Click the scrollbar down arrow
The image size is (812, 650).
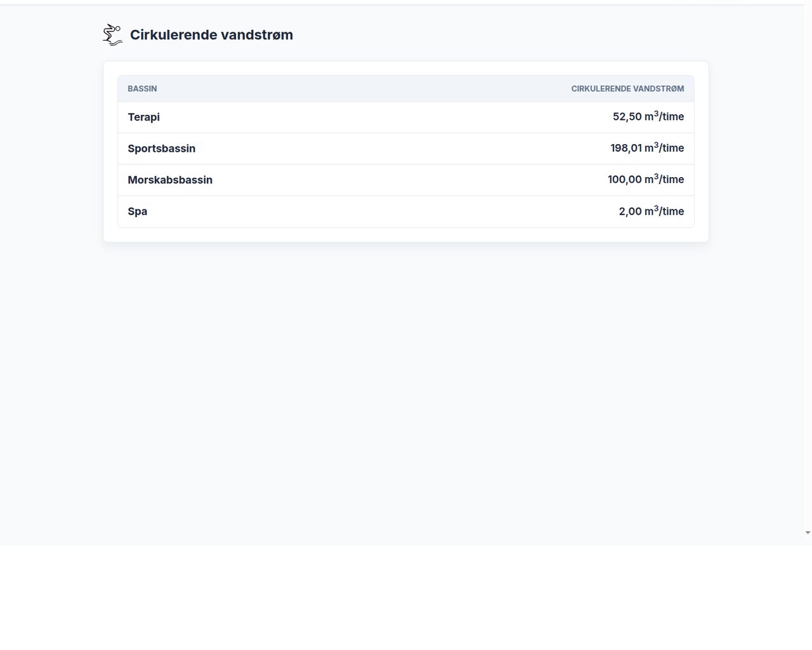tap(808, 533)
